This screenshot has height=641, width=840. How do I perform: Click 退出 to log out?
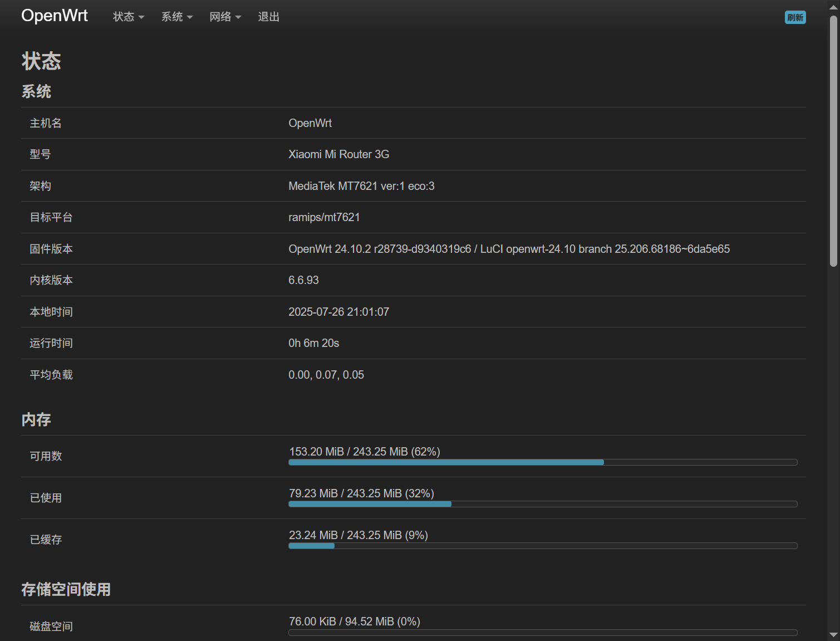click(x=268, y=17)
